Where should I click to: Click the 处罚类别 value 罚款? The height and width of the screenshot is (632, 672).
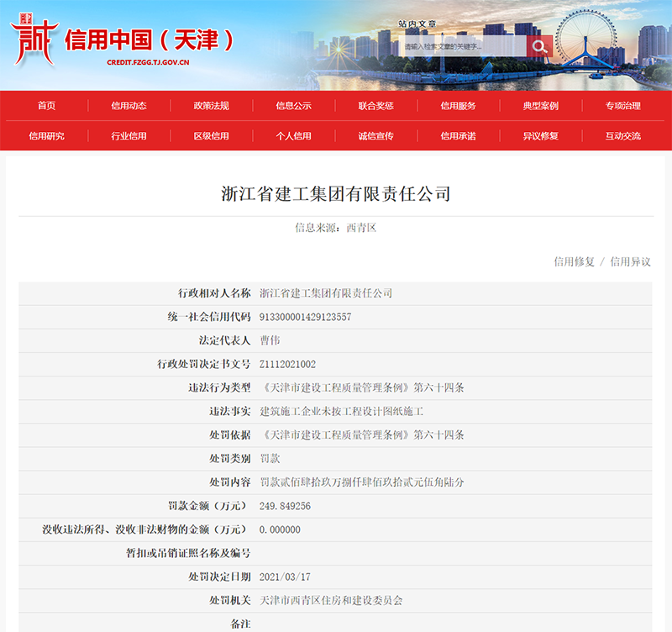click(x=270, y=458)
